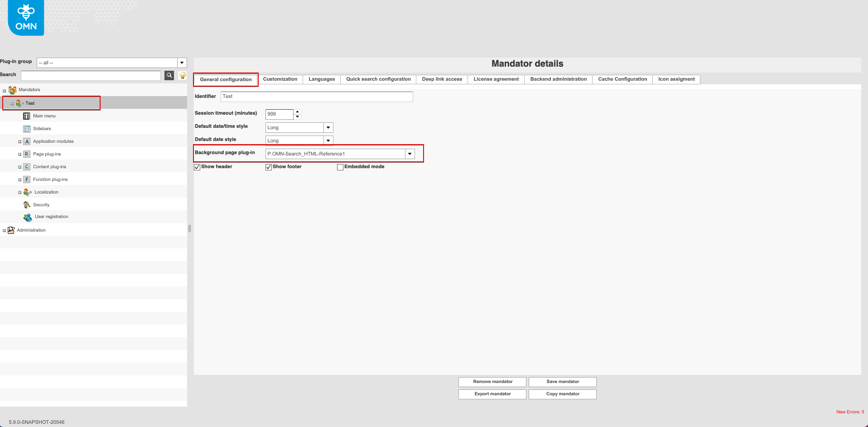Open the Icon assigment tab
Image resolution: width=868 pixels, height=427 pixels.
pyautogui.click(x=676, y=79)
